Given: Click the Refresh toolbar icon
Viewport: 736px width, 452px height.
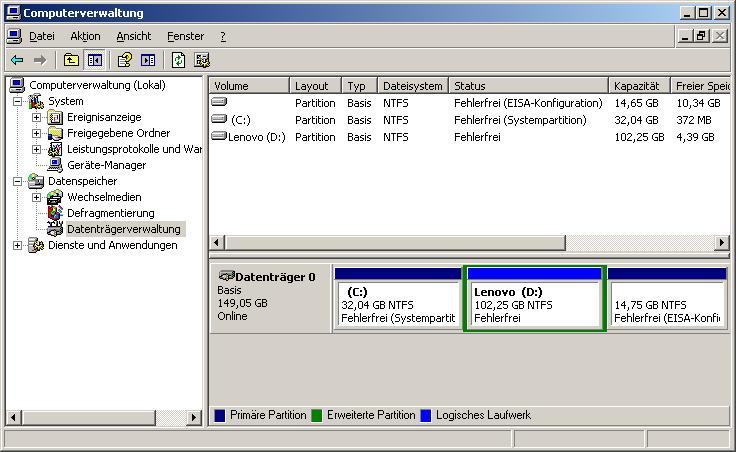Looking at the screenshot, I should click(178, 60).
